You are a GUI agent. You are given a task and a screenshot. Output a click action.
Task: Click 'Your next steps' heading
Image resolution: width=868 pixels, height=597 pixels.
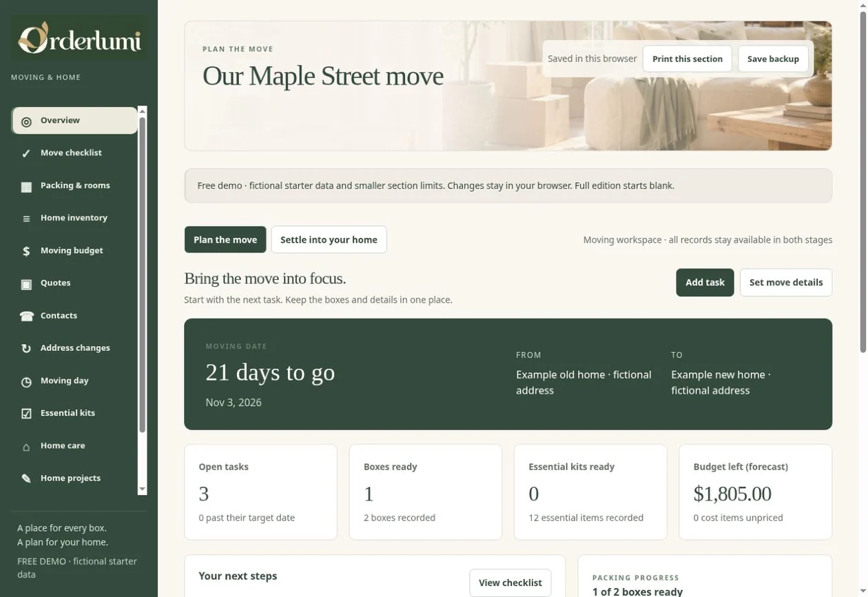[238, 576]
